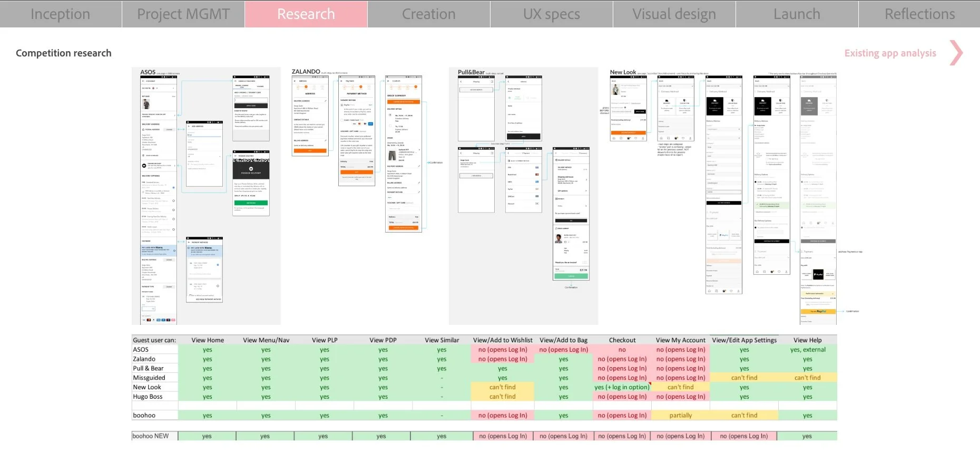Go to the Reflections tab

coord(919,14)
